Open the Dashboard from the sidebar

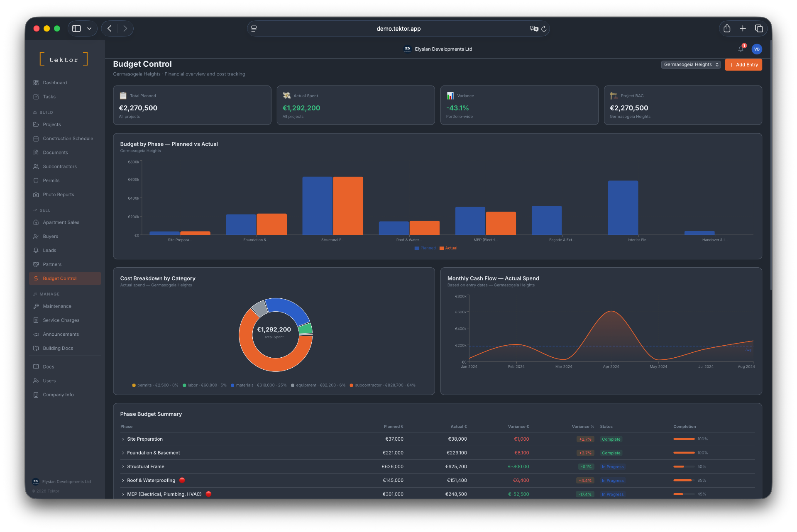click(54, 83)
